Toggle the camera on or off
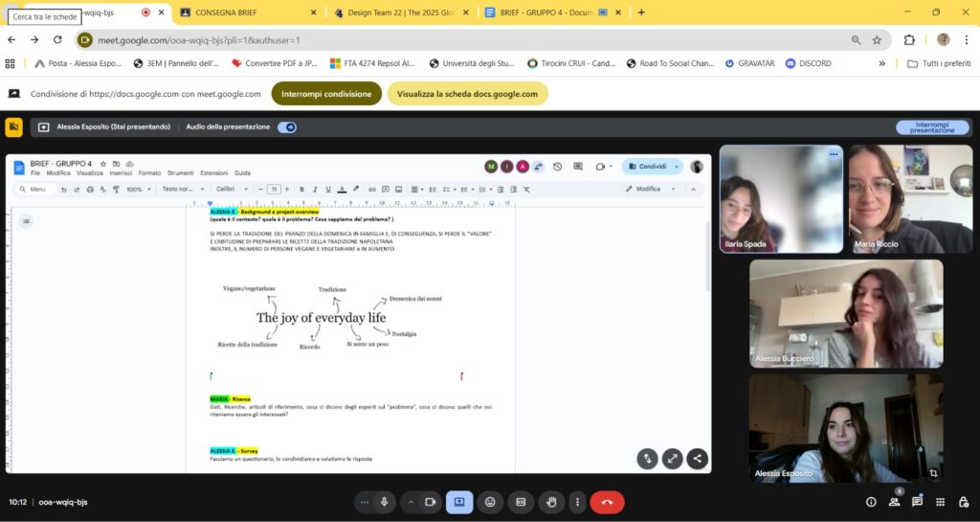 [x=431, y=502]
